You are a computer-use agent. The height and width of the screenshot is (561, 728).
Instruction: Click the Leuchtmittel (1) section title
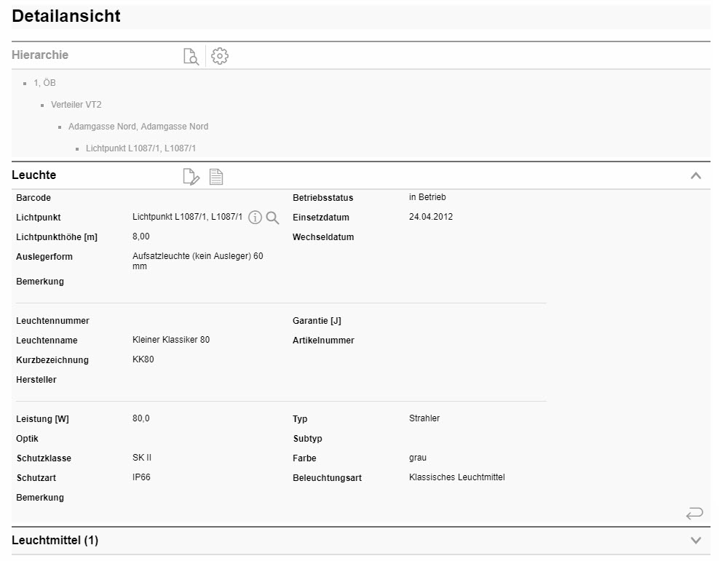click(x=55, y=541)
